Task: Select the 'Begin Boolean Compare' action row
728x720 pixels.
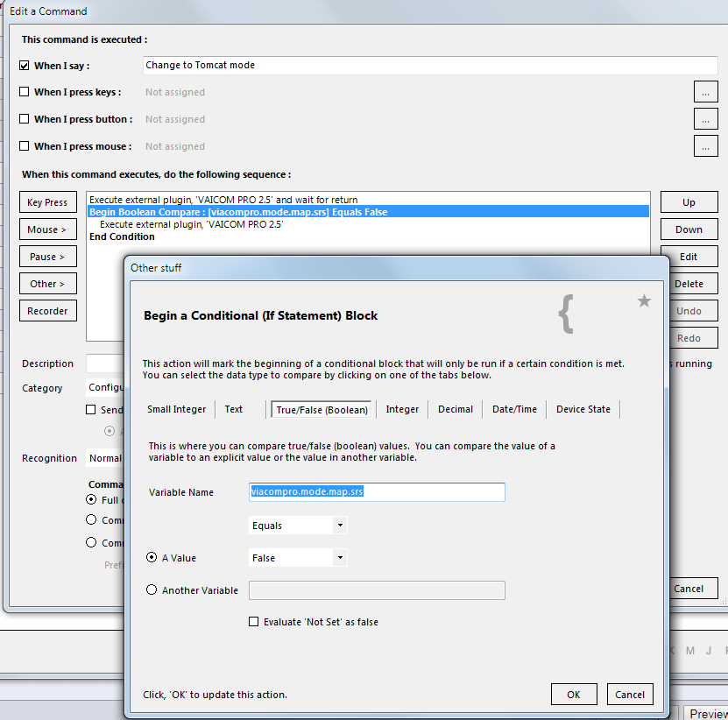Action: click(x=368, y=212)
